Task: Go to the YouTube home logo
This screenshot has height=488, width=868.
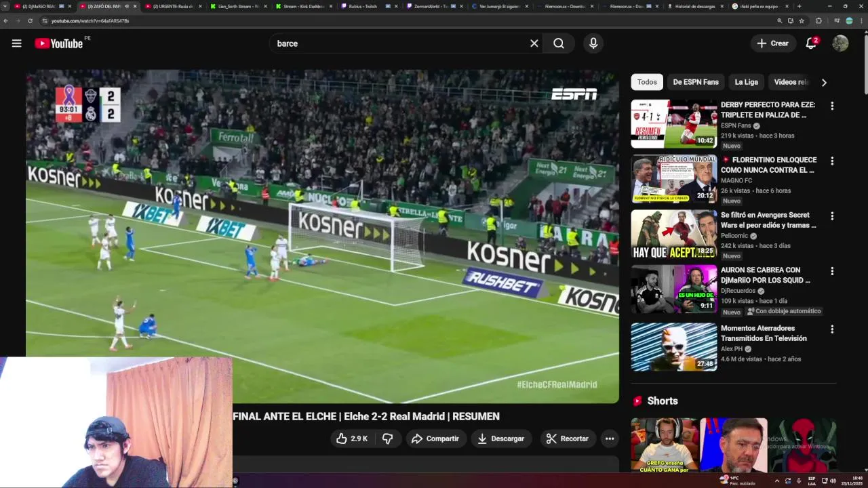Action: pos(58,43)
